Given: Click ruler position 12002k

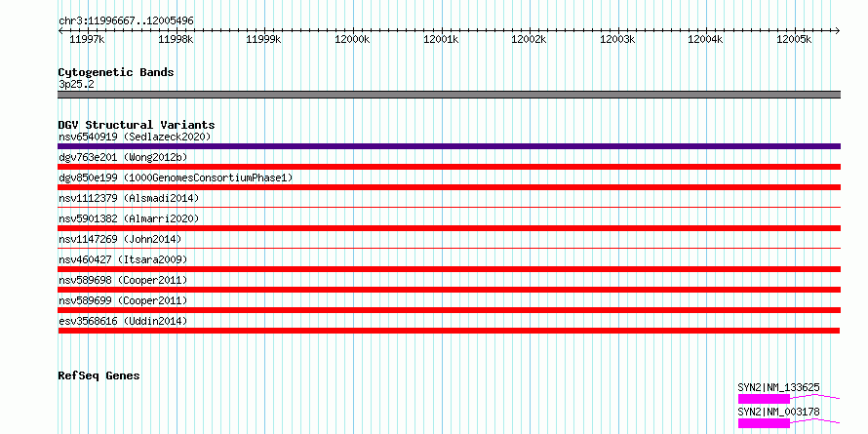Looking at the screenshot, I should (530, 40).
